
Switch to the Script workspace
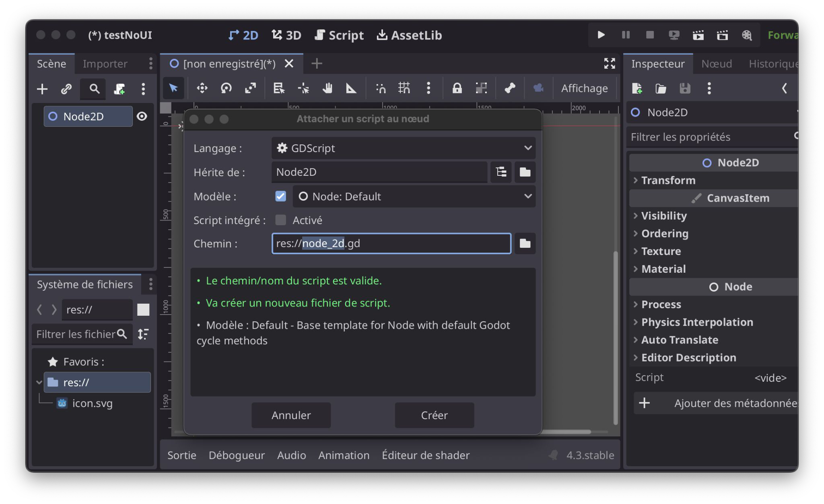(x=339, y=35)
